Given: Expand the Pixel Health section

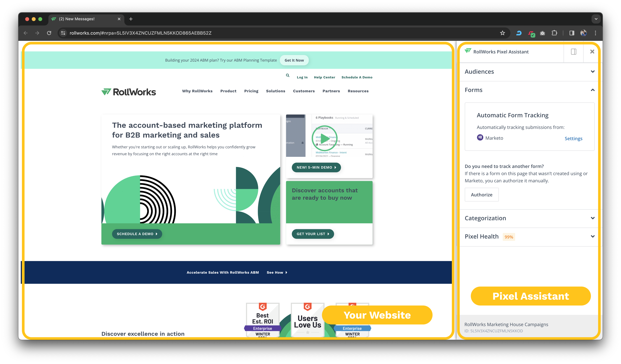Looking at the screenshot, I should [592, 237].
